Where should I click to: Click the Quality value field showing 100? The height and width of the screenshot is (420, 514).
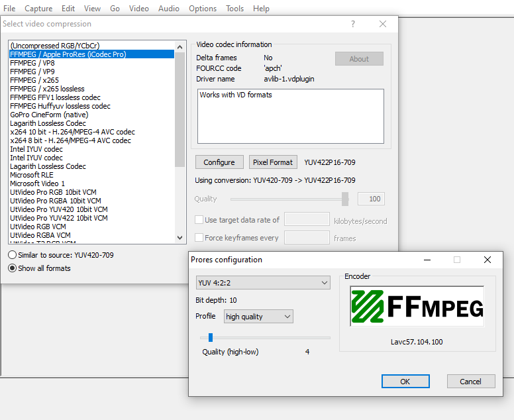371,199
